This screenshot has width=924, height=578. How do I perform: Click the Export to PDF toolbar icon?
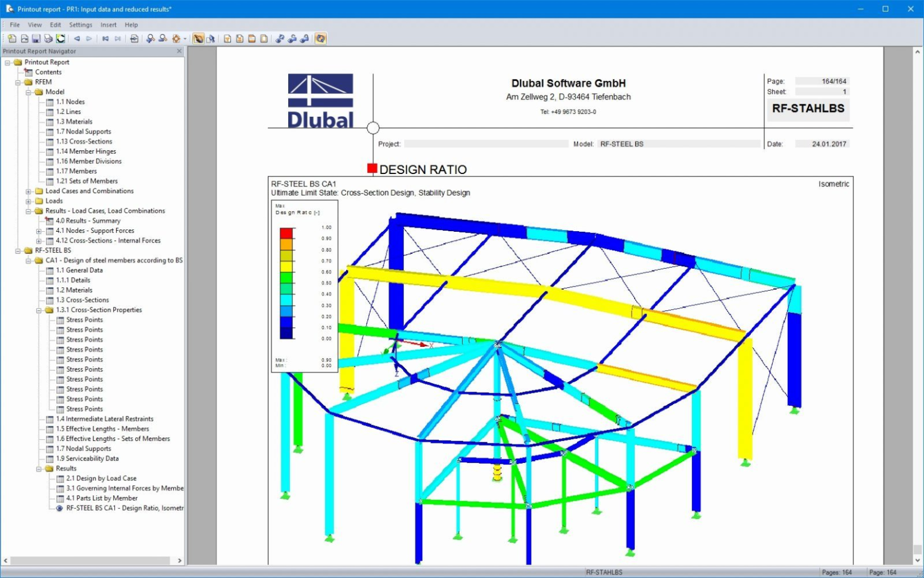(x=227, y=38)
